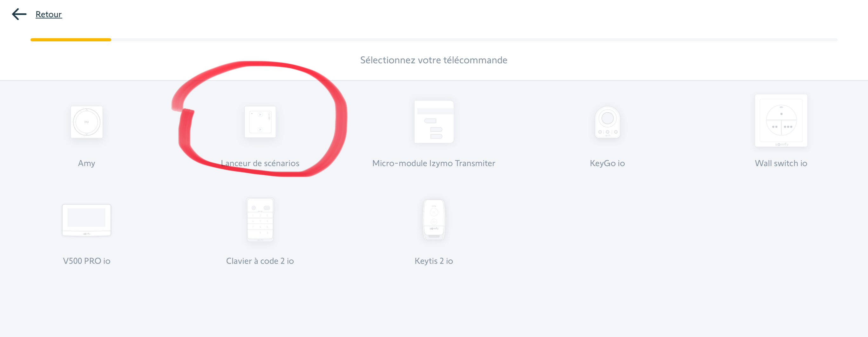Click the Amy label text

87,163
